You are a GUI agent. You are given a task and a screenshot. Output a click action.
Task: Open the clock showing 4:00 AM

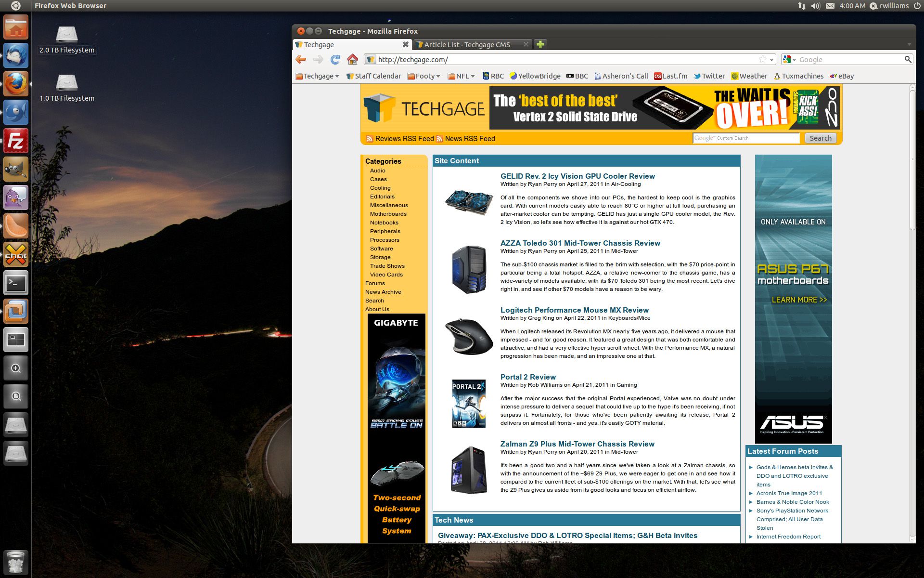(x=852, y=6)
